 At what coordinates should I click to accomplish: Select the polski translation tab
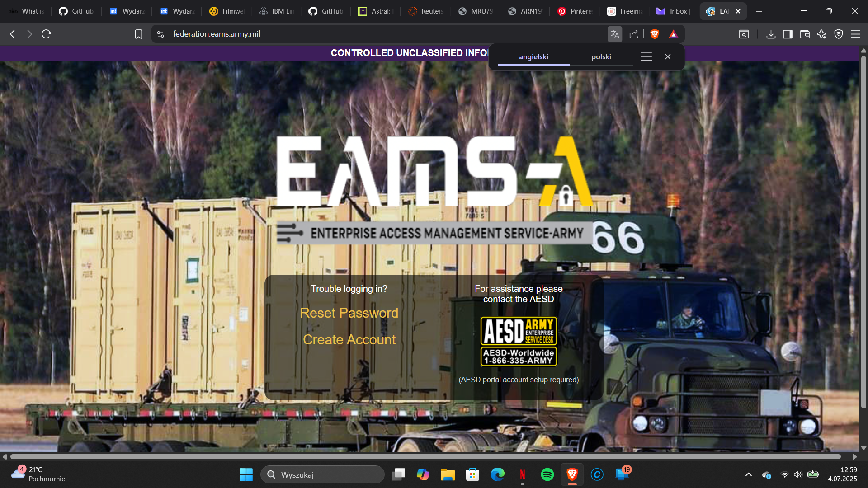tap(601, 56)
